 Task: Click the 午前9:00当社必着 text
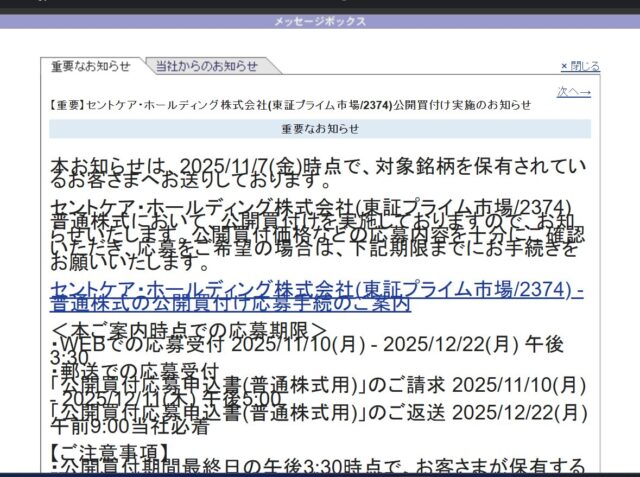coord(129,428)
